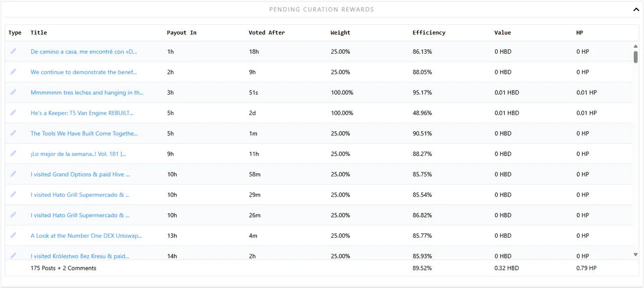Image resolution: width=644 pixels, height=288 pixels.
Task: Click pencil icon beside 'De camino a casa' post
Action: click(13, 51)
